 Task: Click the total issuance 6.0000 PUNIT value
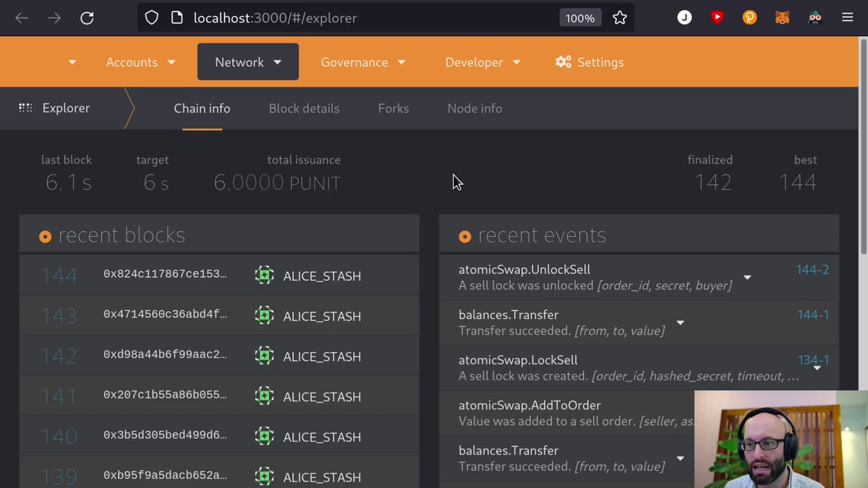click(277, 183)
